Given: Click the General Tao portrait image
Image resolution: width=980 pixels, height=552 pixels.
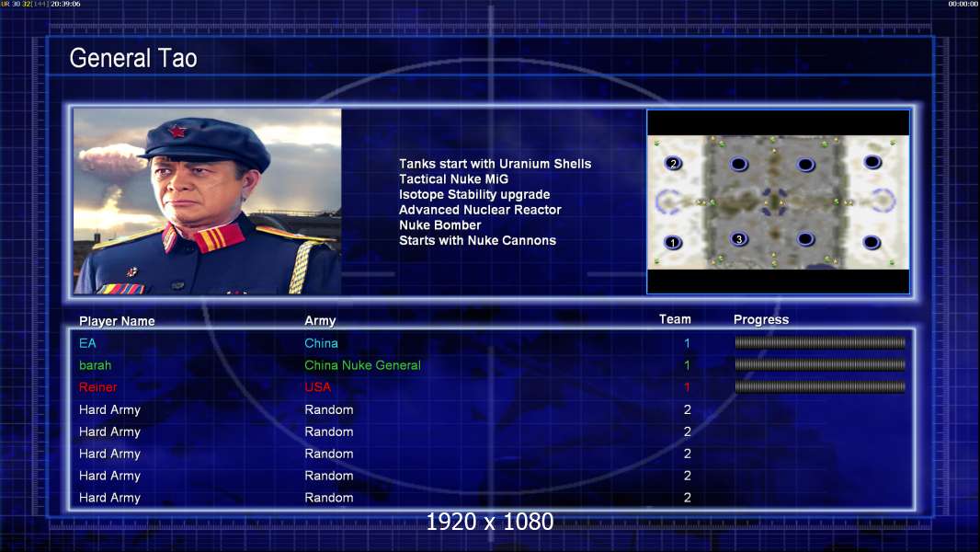Looking at the screenshot, I should [207, 201].
